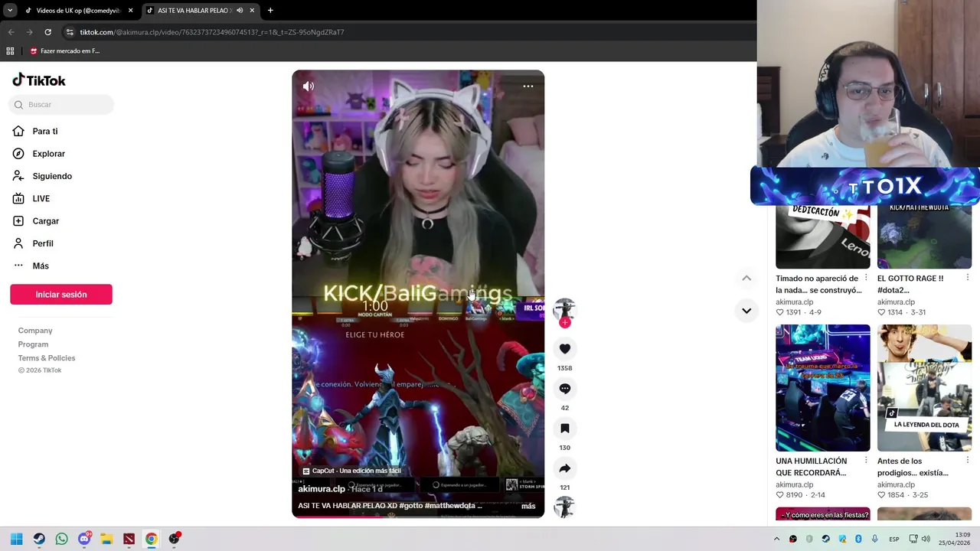Open Discord from taskbar
This screenshot has height=551, width=980.
tap(84, 539)
